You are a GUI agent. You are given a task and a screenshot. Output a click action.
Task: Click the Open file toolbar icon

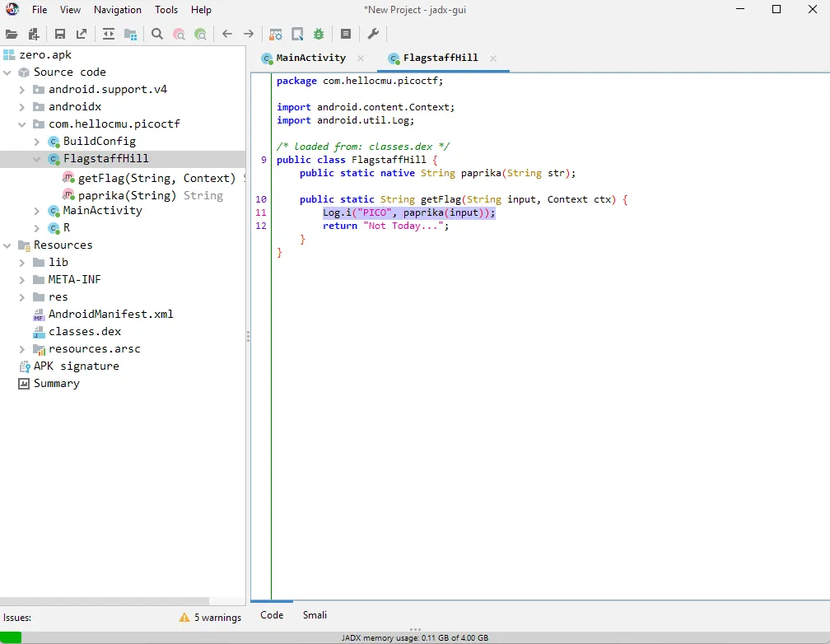click(12, 35)
